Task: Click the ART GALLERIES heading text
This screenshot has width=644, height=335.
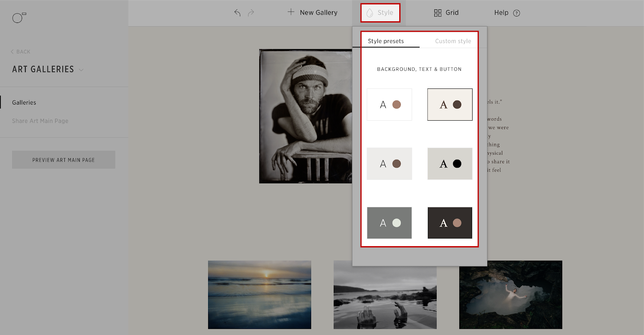Action: pyautogui.click(x=43, y=69)
